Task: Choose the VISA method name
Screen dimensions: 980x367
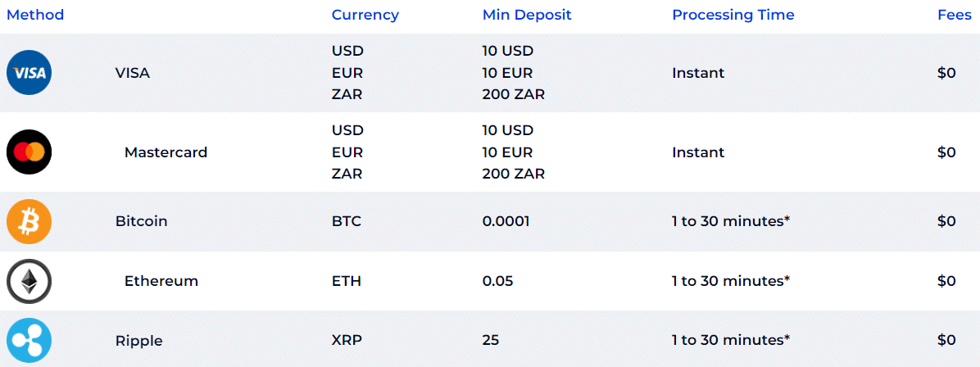Action: click(133, 73)
